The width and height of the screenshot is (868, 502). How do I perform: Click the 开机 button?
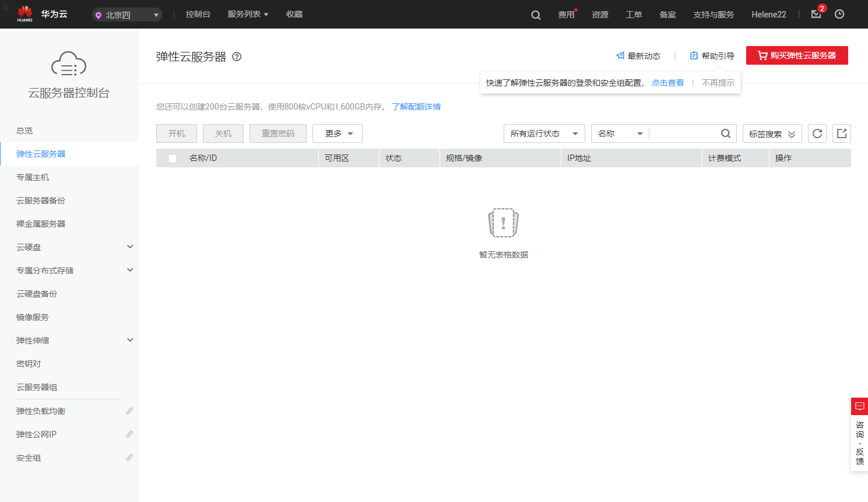pyautogui.click(x=177, y=134)
